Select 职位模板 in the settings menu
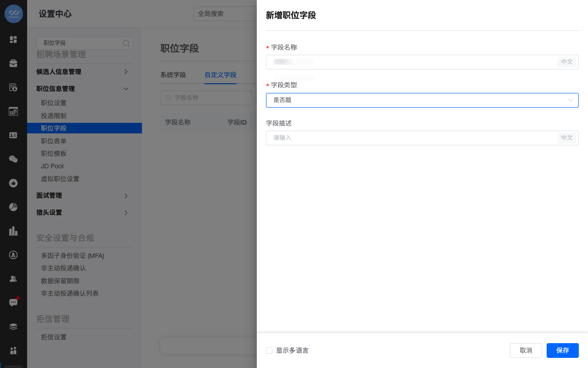Viewport: 588px width, 368px height. 54,154
